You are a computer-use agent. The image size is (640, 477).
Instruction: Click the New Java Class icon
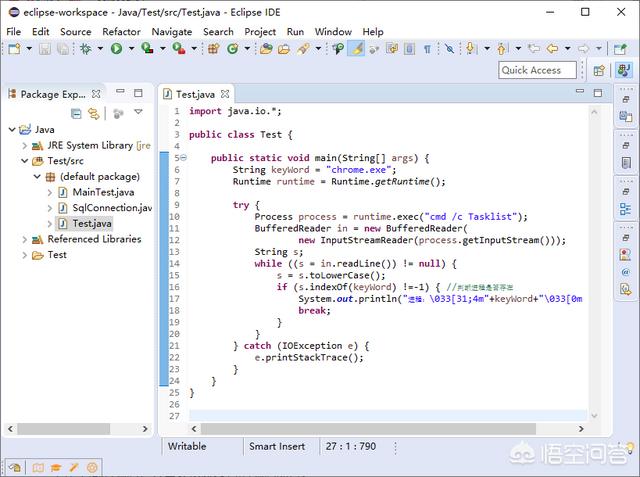tap(233, 49)
